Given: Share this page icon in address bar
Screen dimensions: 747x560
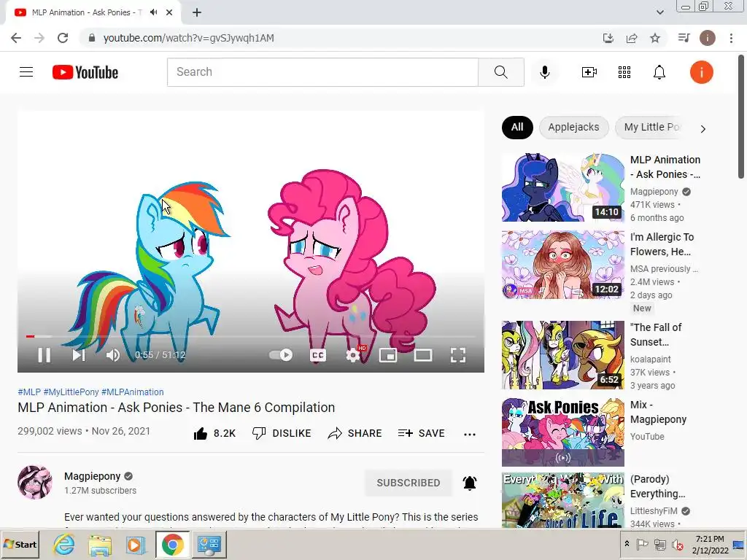Looking at the screenshot, I should click(632, 38).
